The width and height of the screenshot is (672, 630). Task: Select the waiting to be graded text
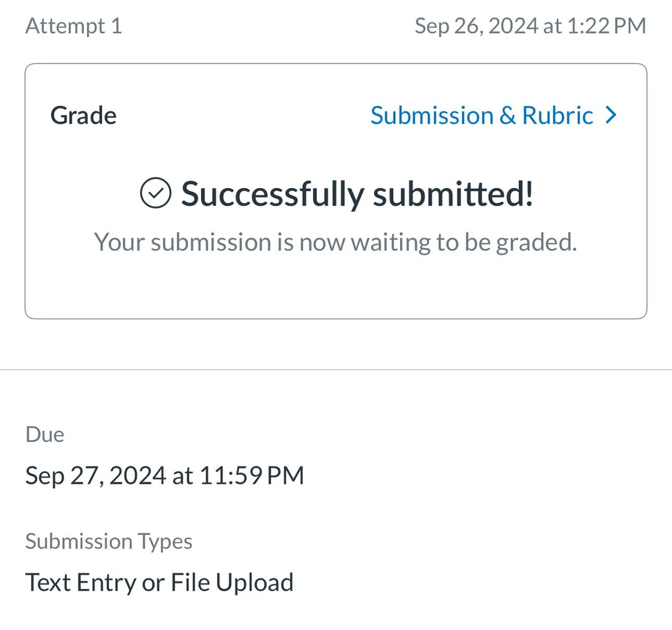tap(335, 242)
